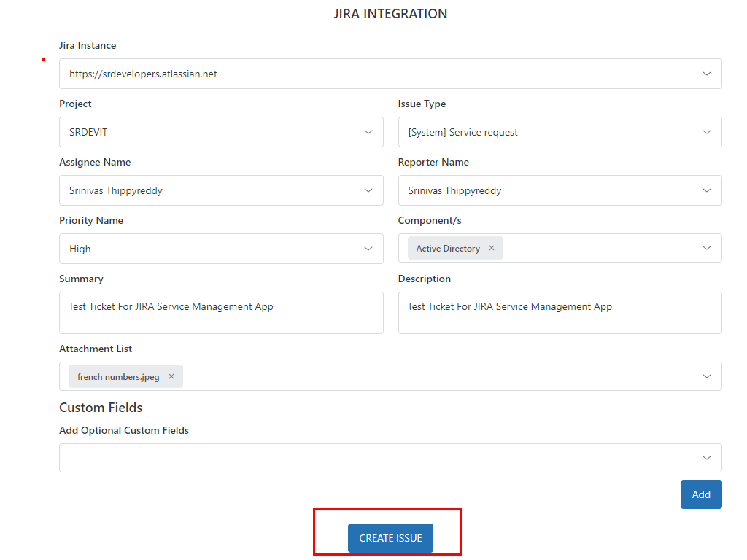Remove the Active Directory component tag

coord(492,249)
